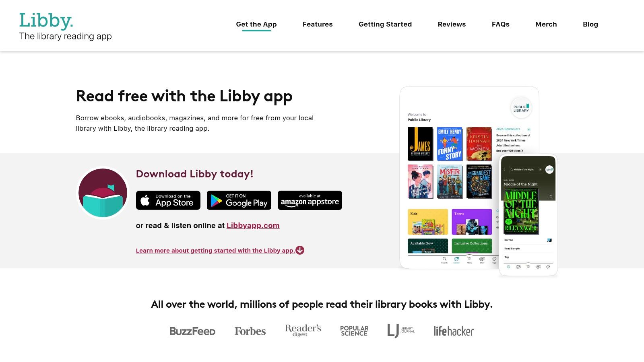Switch to the Reviews nav item
This screenshot has width=644, height=362.
pyautogui.click(x=452, y=24)
